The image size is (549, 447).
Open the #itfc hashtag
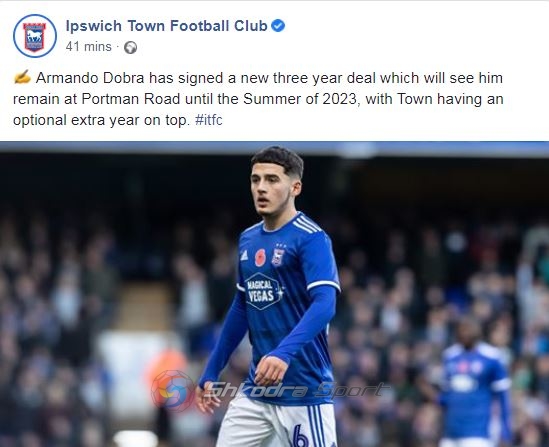209,120
